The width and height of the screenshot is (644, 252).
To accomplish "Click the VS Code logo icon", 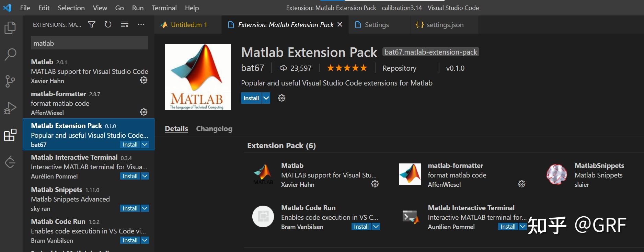I will coord(7,8).
